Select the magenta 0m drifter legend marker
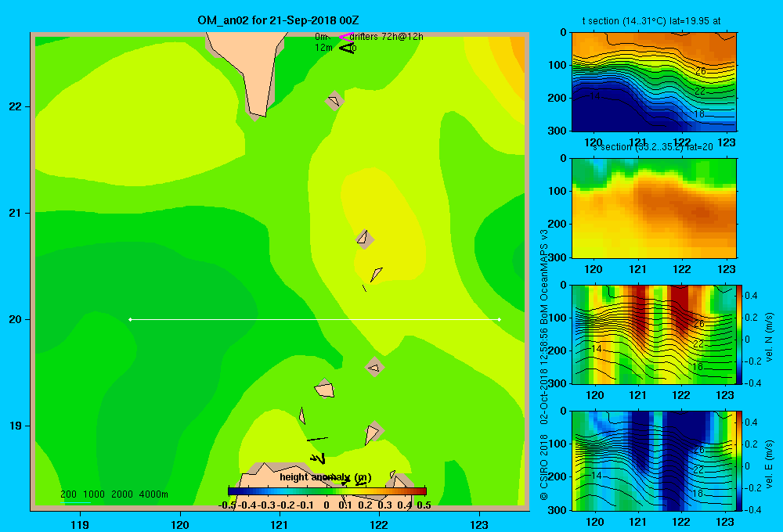The image size is (783, 532). [346, 37]
